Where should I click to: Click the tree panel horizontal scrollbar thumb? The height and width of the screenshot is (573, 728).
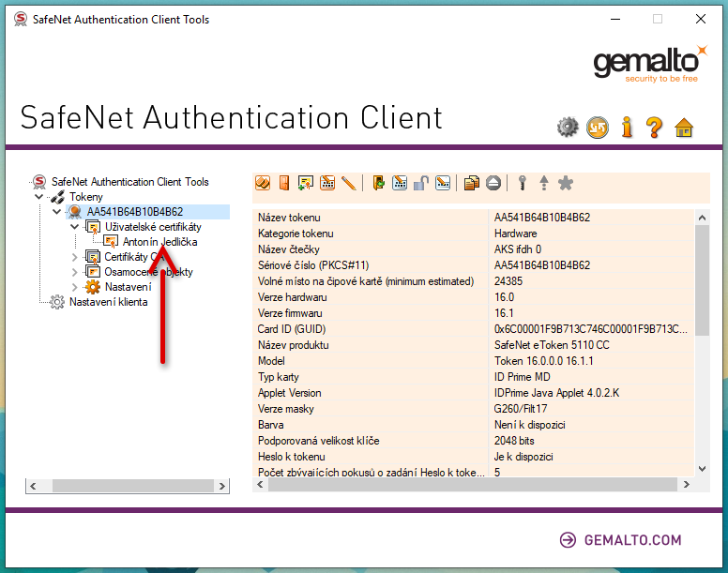pyautogui.click(x=133, y=486)
